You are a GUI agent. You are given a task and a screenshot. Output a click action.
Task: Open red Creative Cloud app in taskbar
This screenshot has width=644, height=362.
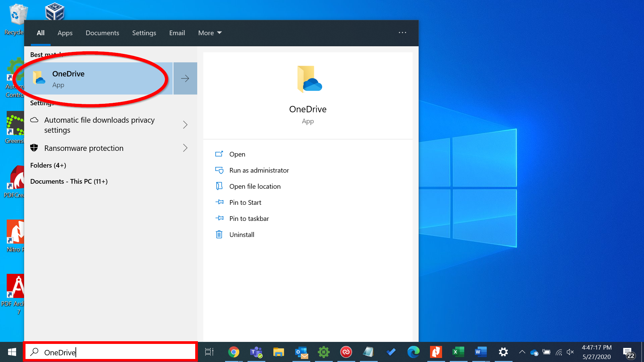(x=346, y=352)
